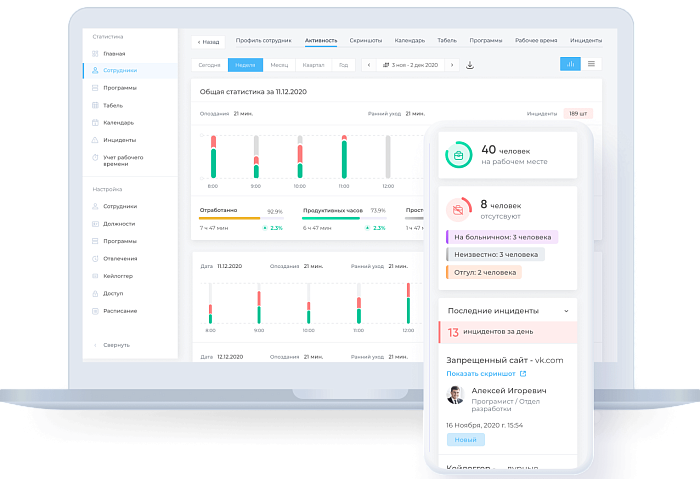Switch to list view layout
700x479 pixels.
(x=591, y=64)
